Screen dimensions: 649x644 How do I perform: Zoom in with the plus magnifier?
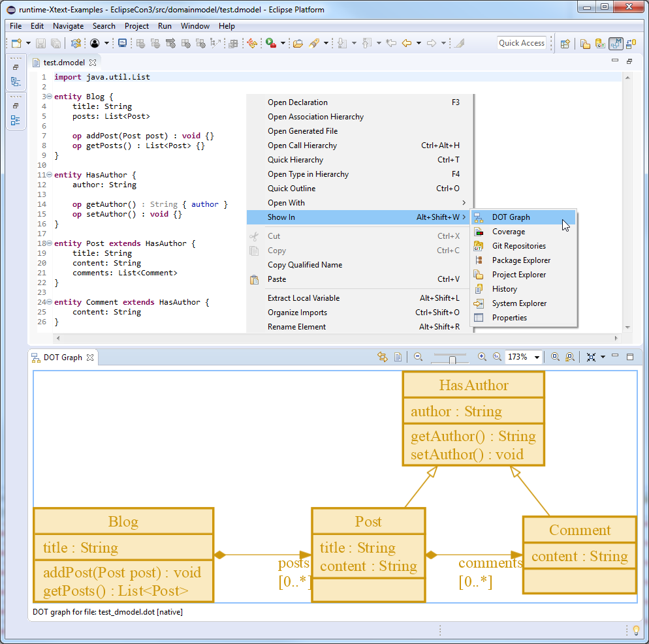tap(482, 356)
